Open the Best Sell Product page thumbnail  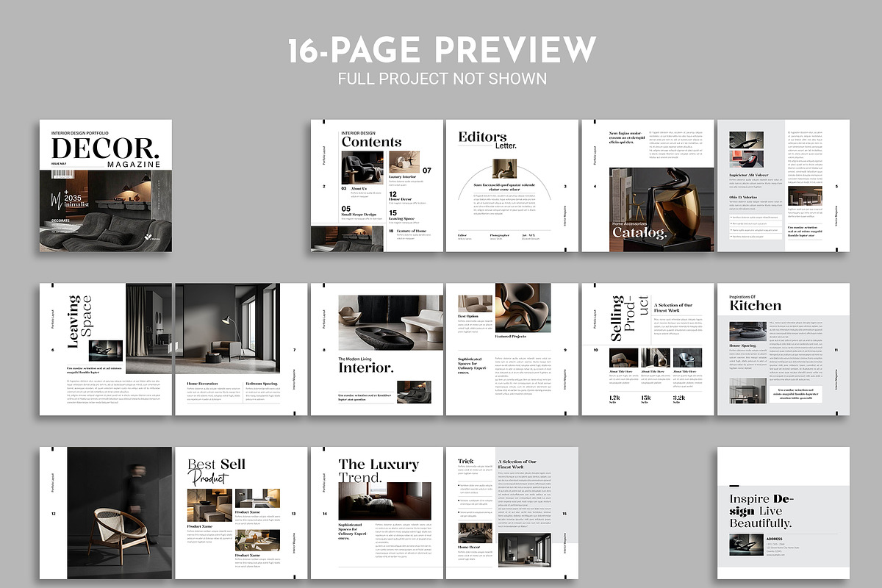(241, 513)
